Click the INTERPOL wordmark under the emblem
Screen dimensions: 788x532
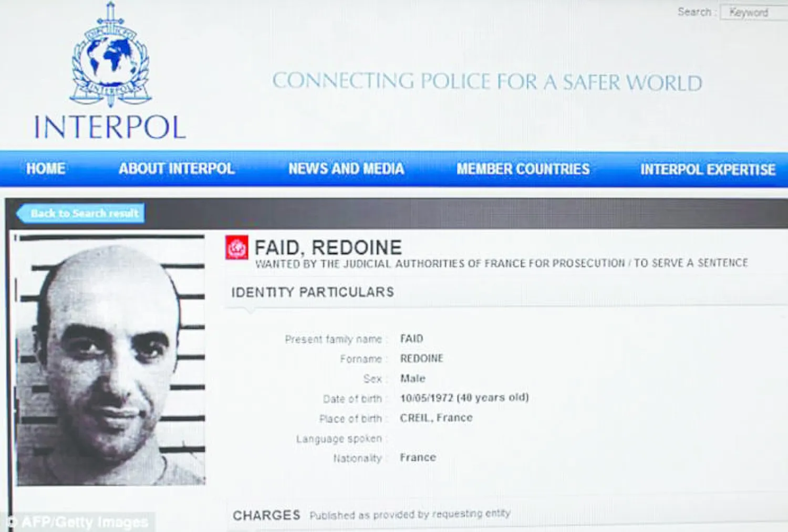coord(110,128)
